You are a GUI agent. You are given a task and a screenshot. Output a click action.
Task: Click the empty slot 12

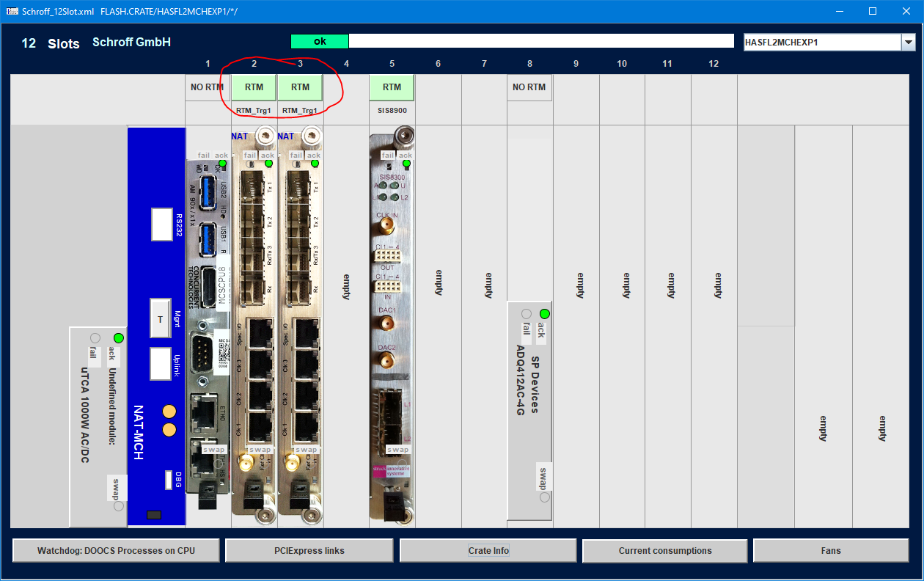tap(718, 285)
